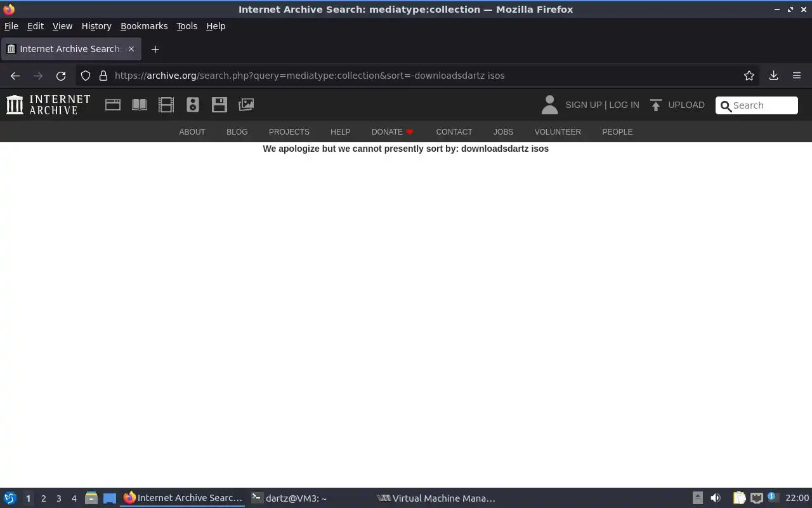The image size is (812, 508).
Task: Open the Firefox downloads panel
Action: (774, 76)
